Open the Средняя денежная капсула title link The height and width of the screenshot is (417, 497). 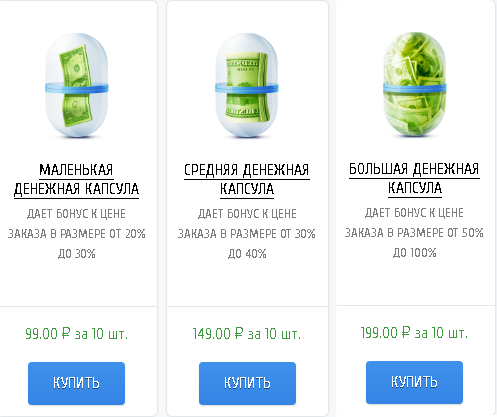pos(247,180)
